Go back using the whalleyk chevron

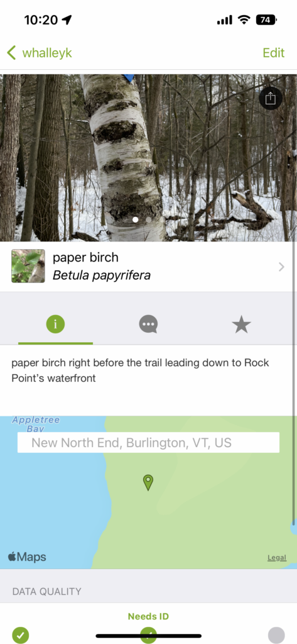(11, 53)
